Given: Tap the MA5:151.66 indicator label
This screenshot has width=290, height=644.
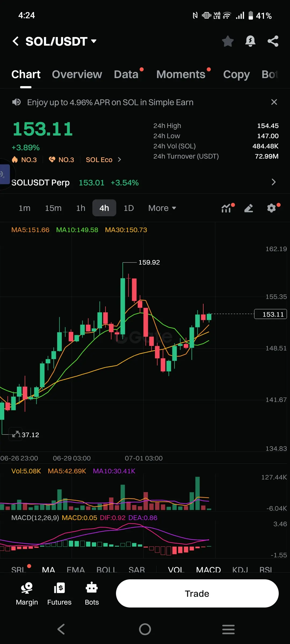Looking at the screenshot, I should click(30, 230).
